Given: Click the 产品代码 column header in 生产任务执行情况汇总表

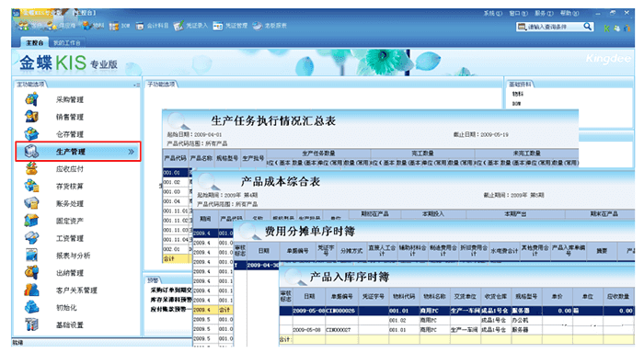Looking at the screenshot, I should (x=176, y=158).
